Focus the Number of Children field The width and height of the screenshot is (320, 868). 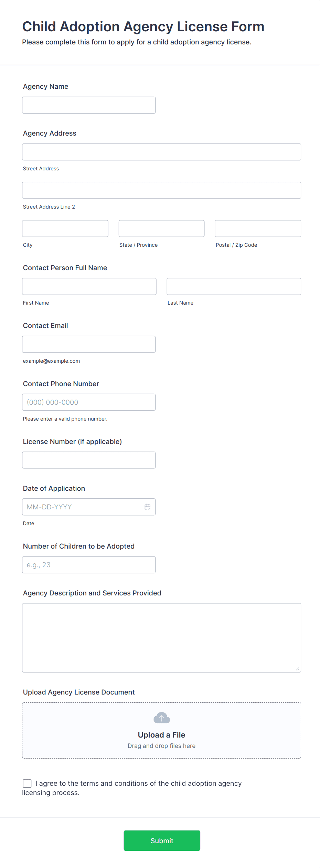[89, 565]
